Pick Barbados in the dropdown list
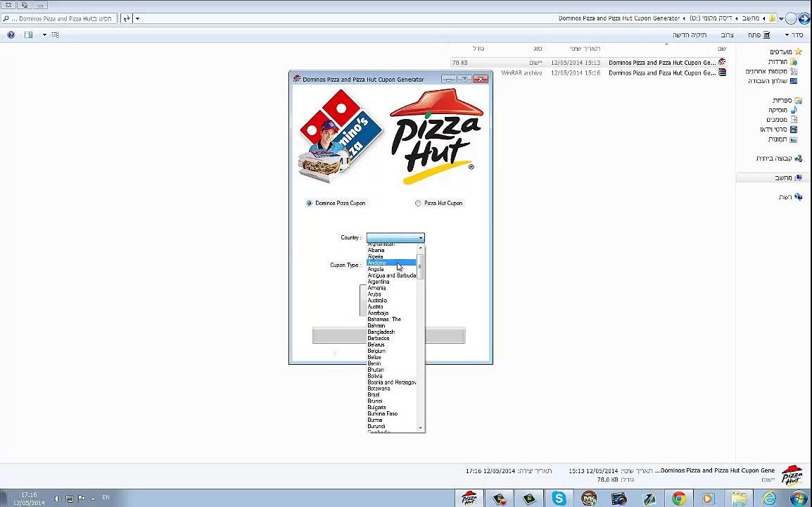The image size is (812, 507). [x=391, y=338]
